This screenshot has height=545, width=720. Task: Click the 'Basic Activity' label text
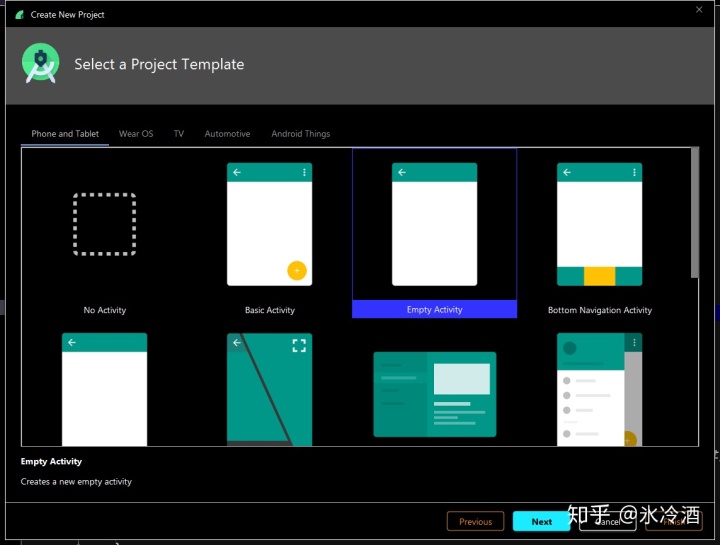point(270,310)
